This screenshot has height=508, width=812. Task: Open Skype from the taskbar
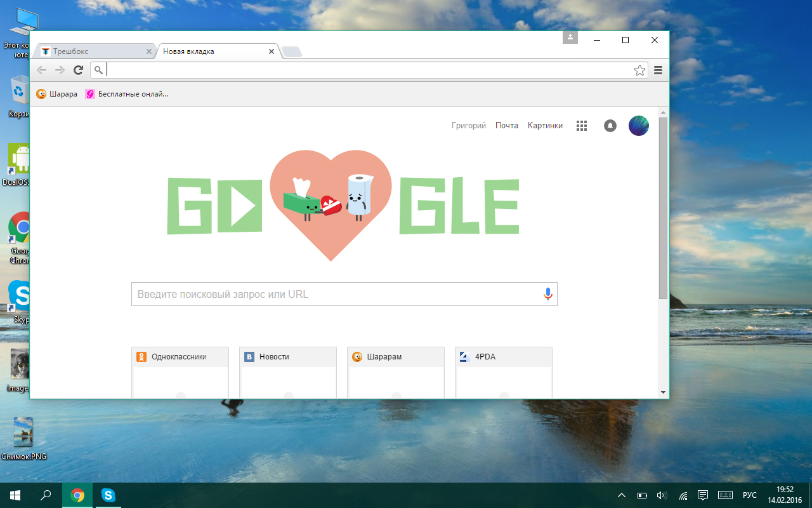pyautogui.click(x=108, y=495)
